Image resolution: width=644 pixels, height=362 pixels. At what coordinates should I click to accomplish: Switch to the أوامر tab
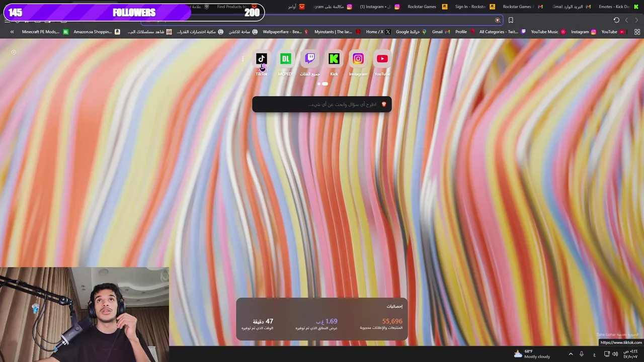pyautogui.click(x=296, y=7)
